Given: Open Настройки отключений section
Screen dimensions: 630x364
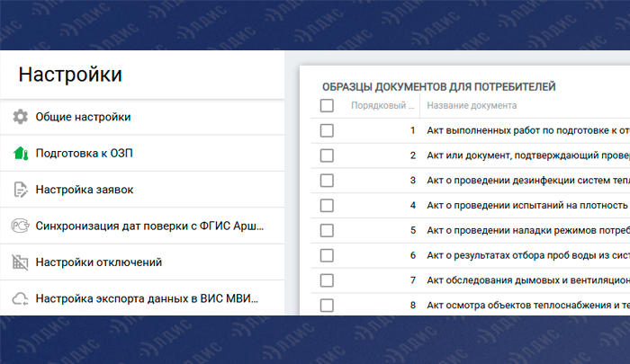Looking at the screenshot, I should click(142, 262).
